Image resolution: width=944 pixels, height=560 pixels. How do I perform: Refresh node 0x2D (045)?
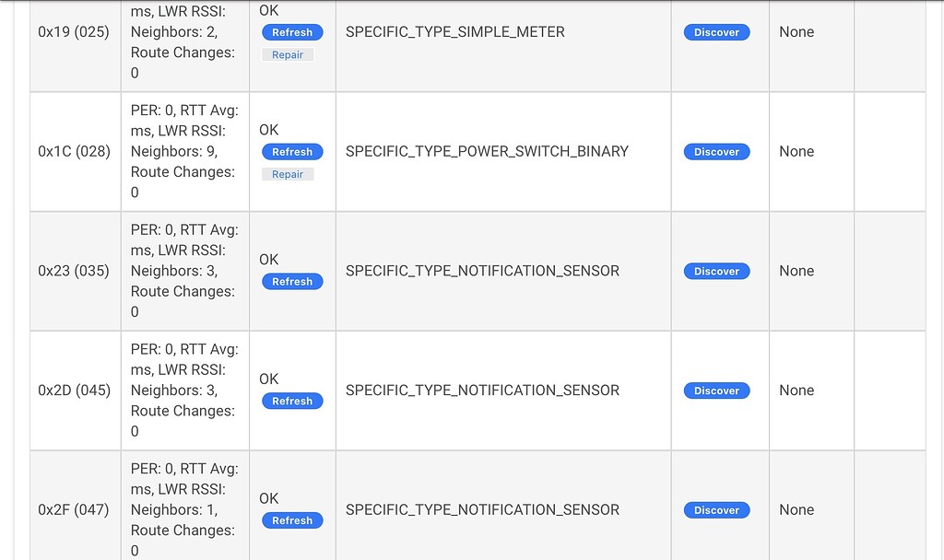[x=292, y=402]
